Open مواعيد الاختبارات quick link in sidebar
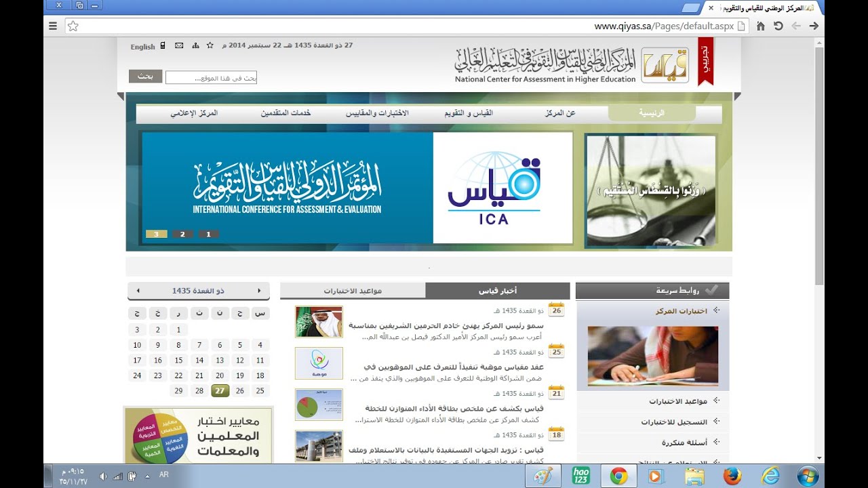The width and height of the screenshot is (868, 488). click(x=678, y=402)
